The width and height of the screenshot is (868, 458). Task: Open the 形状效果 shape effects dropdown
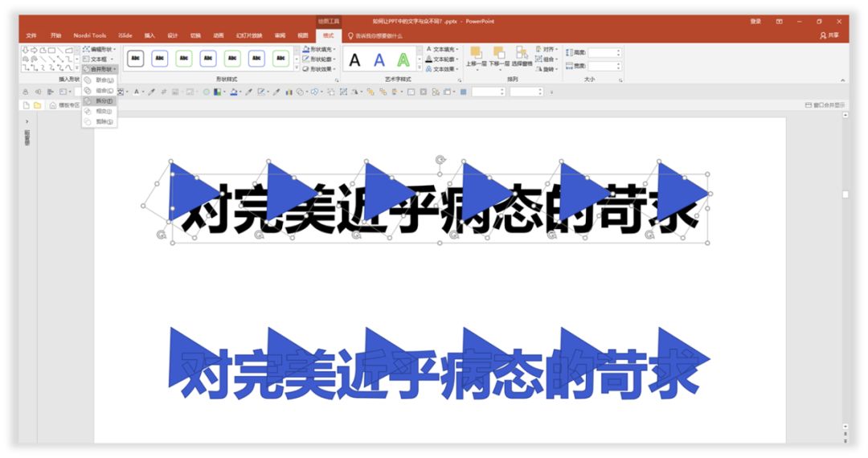[319, 69]
